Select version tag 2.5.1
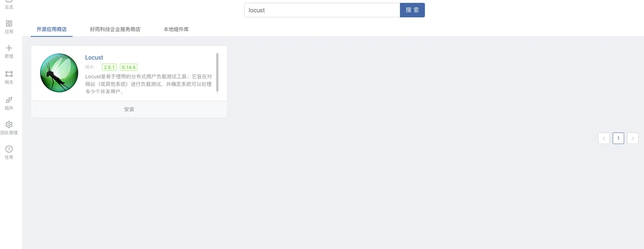 [x=109, y=67]
